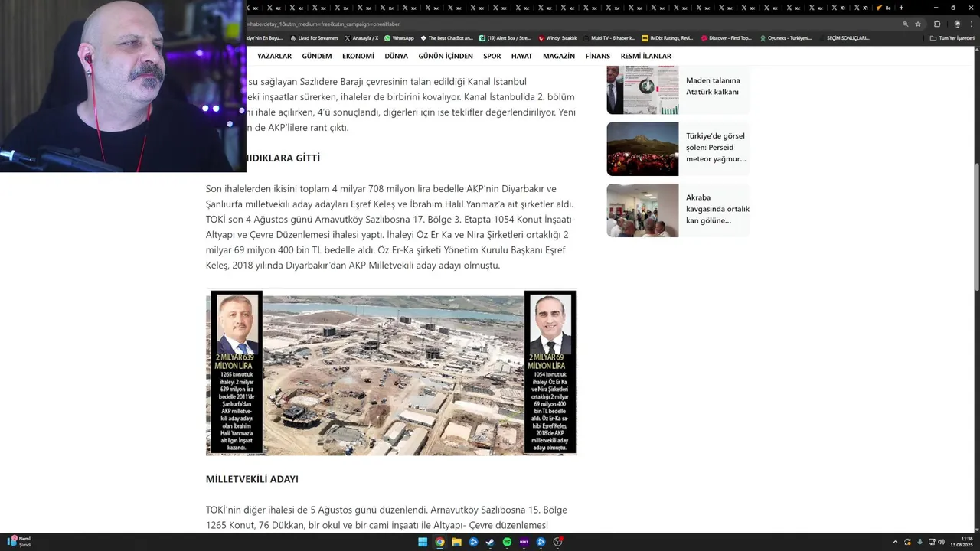
Task: Open the HAYAT section
Action: (x=521, y=56)
